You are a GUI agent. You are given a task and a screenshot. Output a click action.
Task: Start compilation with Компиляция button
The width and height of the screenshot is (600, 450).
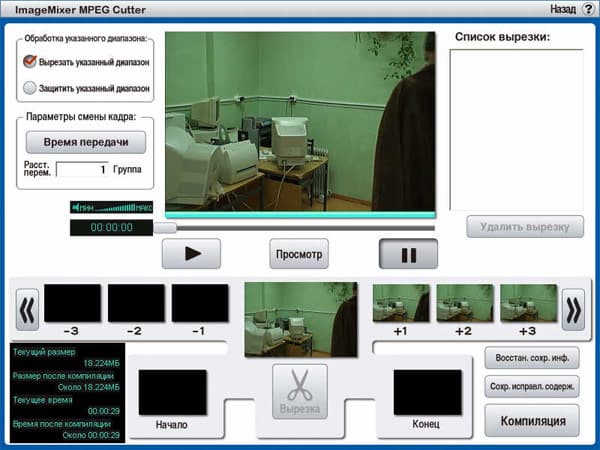532,421
